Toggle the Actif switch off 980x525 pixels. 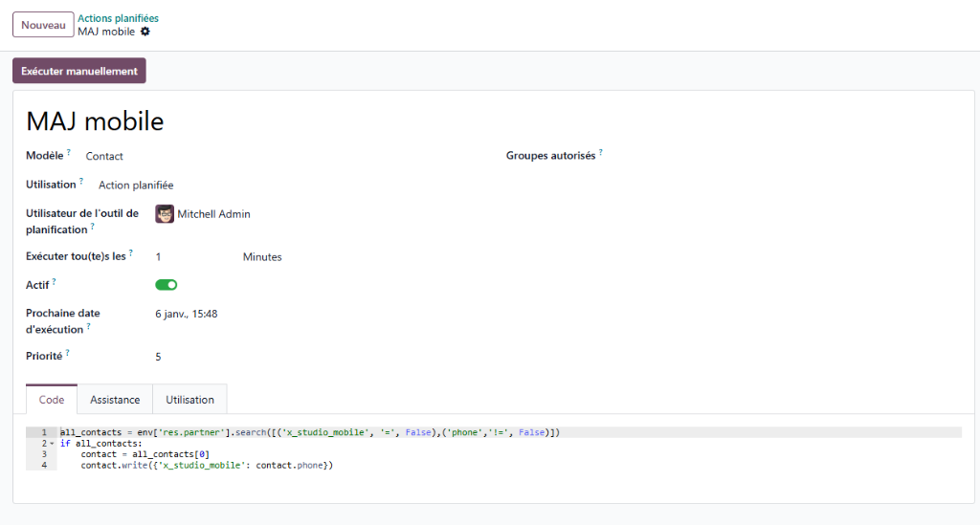167,285
